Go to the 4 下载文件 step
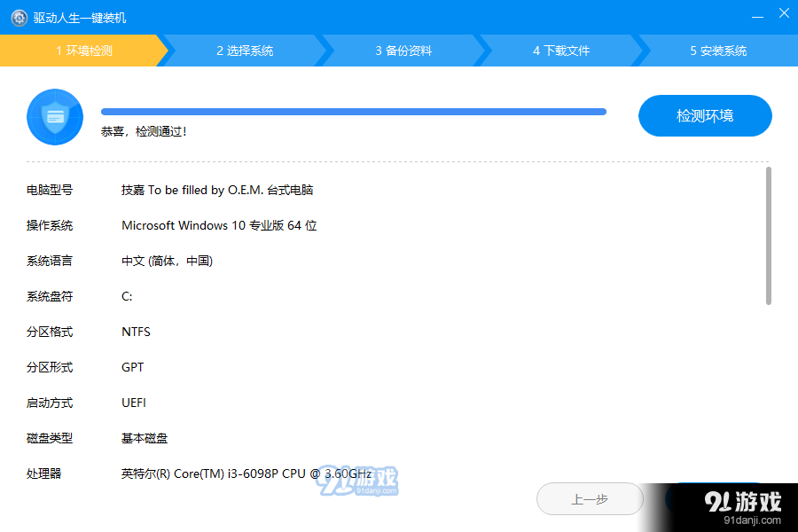 561,51
